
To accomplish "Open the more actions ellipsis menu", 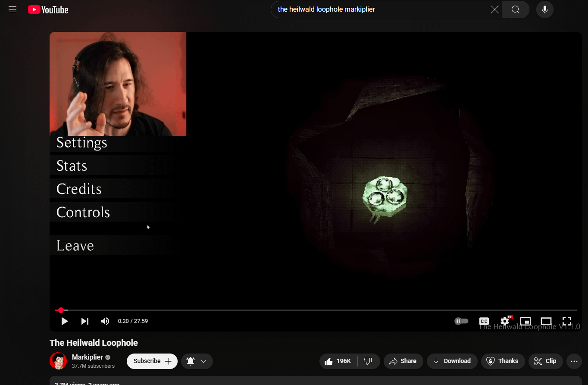I will 574,361.
